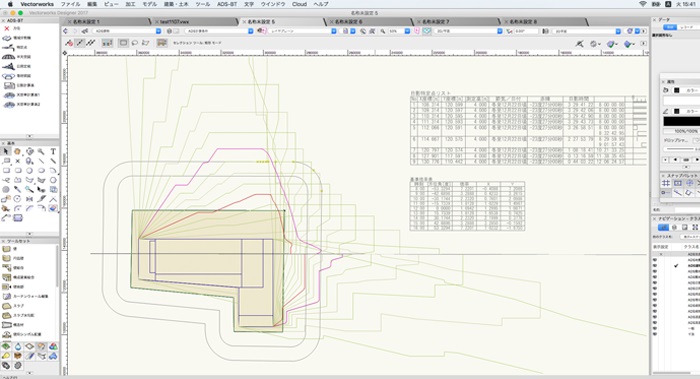Screen dimensions: 700x379
Task: Select the Rounded Rectangle tool
Action: point(17,171)
